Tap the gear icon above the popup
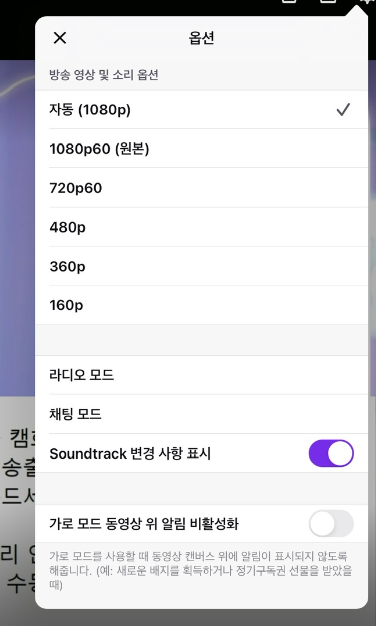 pyautogui.click(x=366, y=2)
